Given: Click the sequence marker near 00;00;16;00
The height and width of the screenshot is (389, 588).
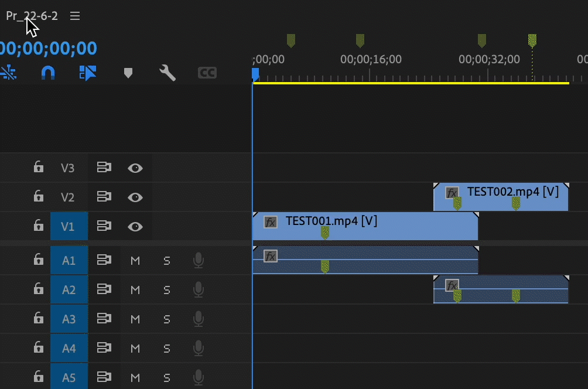Looking at the screenshot, I should coord(360,40).
